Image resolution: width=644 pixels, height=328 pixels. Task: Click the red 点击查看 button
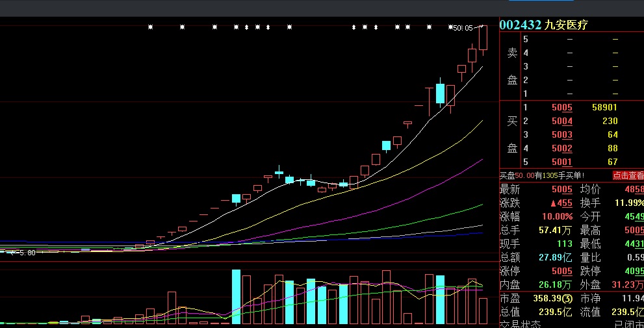627,175
